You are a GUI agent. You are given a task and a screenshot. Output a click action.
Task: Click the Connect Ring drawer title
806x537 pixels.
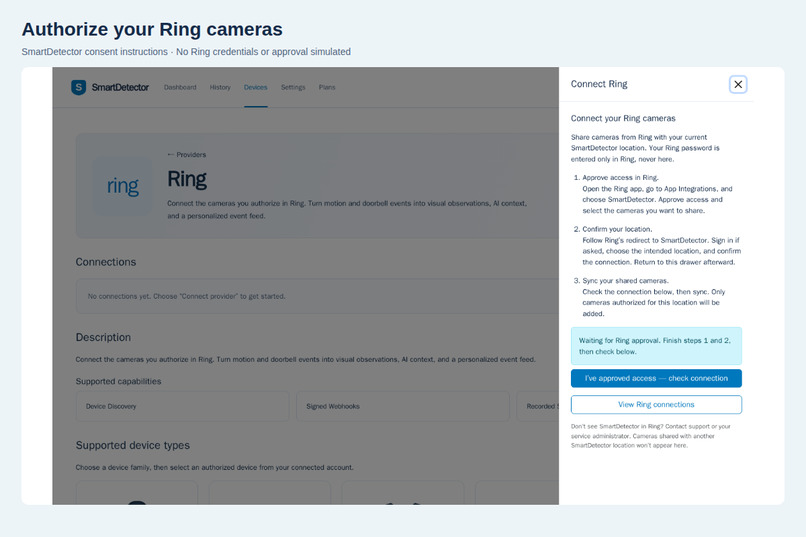tap(599, 84)
